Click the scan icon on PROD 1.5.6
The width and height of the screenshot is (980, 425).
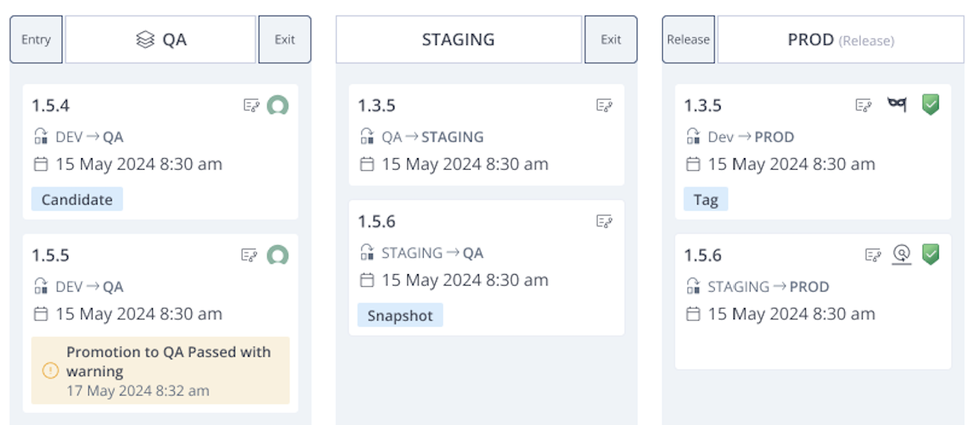[902, 254]
